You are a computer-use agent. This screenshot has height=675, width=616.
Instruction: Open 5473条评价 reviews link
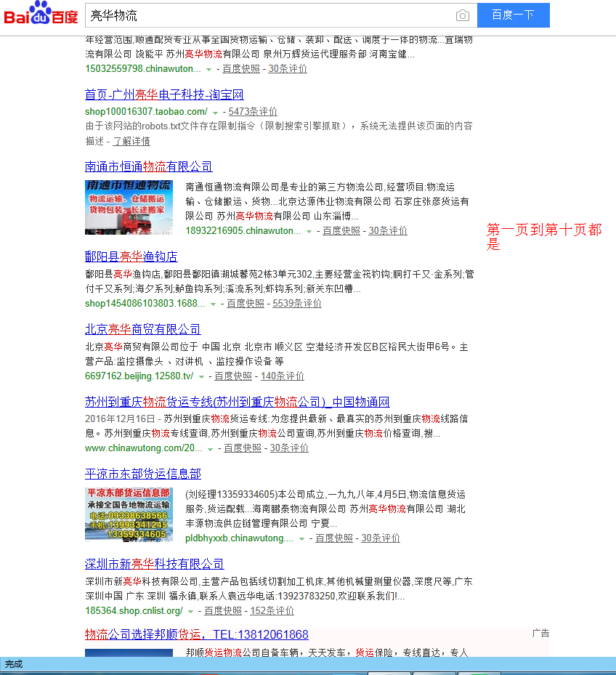[253, 112]
